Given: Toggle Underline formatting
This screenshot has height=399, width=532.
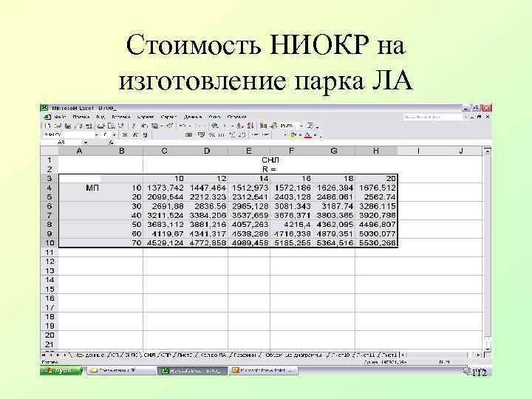Looking at the screenshot, I should pyautogui.click(x=145, y=135).
